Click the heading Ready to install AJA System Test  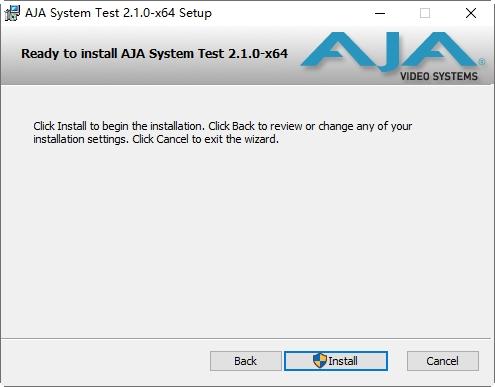tap(154, 54)
